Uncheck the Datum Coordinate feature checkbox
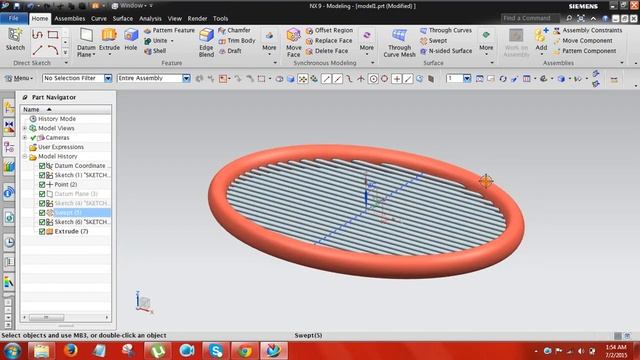Viewport: 640px width, 360px height. [x=42, y=166]
